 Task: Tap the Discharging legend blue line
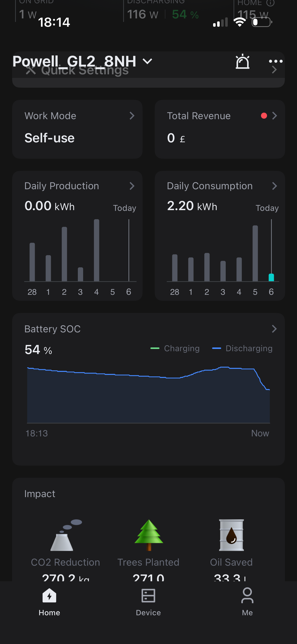click(x=217, y=348)
